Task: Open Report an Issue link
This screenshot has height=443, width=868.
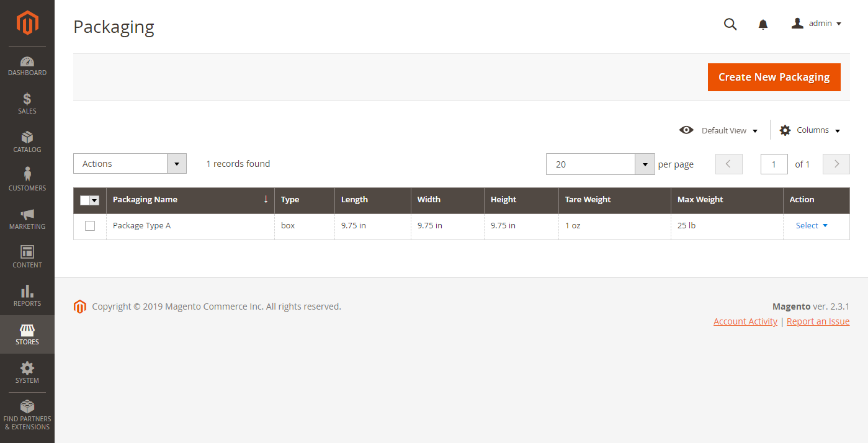Action: click(x=818, y=321)
